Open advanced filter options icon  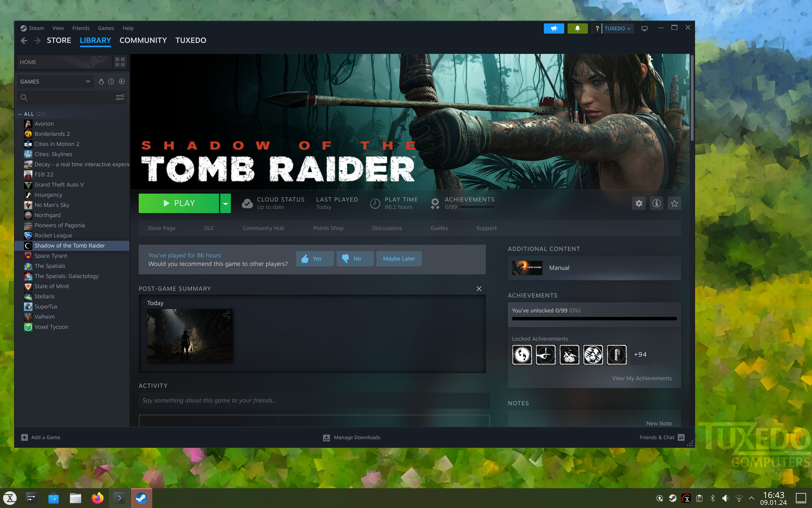point(120,97)
